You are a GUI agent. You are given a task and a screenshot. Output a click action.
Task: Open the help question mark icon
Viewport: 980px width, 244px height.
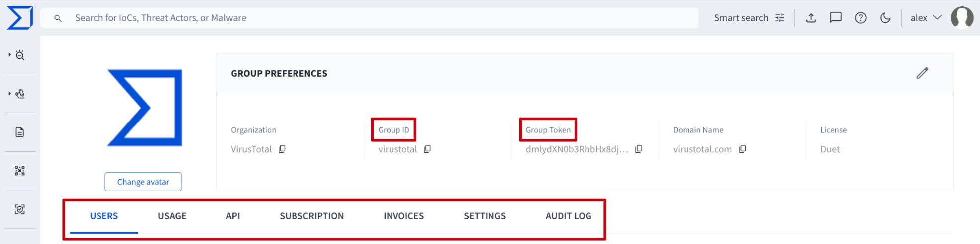pos(861,18)
